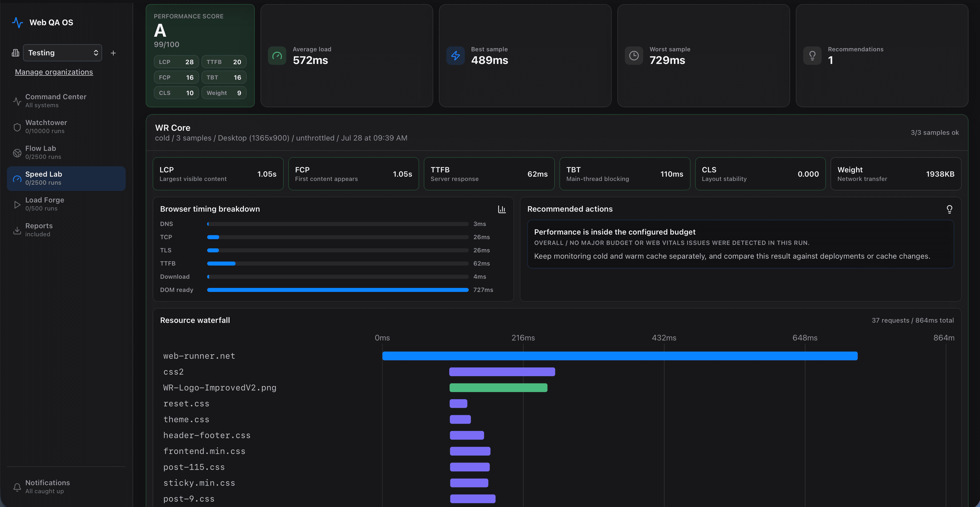980x507 pixels.
Task: Click the TCP 26ms timing bar
Action: [x=338, y=237]
